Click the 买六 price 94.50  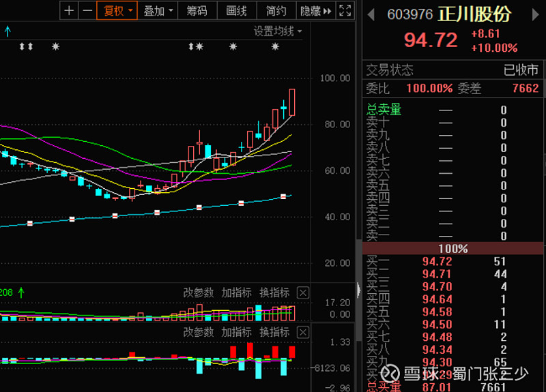(x=437, y=325)
